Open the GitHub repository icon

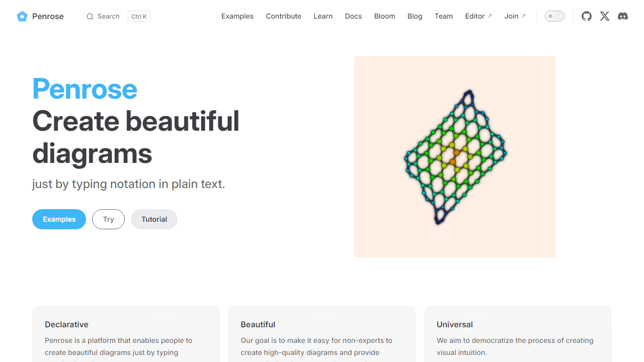click(587, 16)
